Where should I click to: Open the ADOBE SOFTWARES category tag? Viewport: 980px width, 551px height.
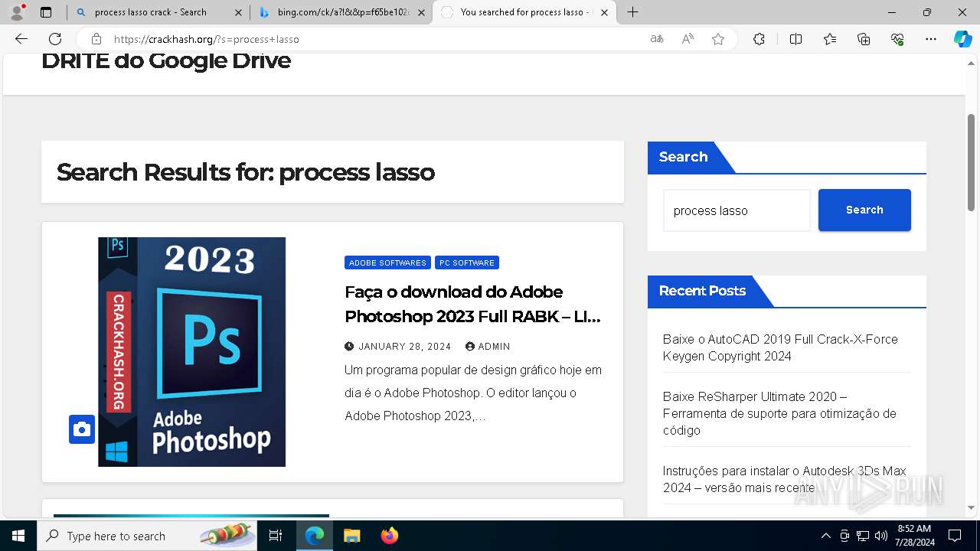coord(387,262)
